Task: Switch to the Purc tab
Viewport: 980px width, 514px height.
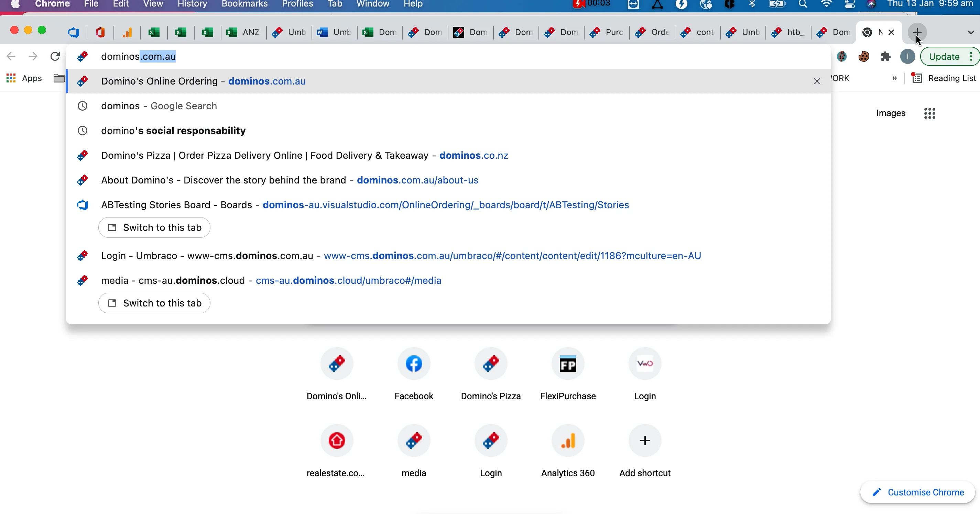Action: 607,32
